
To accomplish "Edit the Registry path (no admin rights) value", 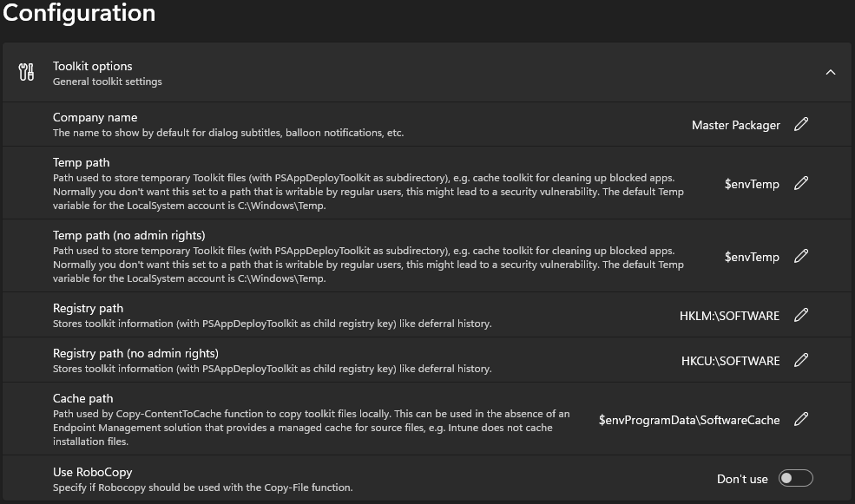I will (800, 360).
